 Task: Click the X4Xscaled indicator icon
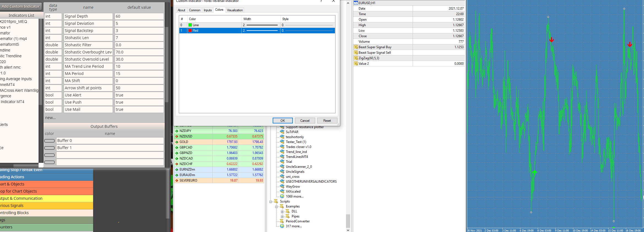click(282, 191)
